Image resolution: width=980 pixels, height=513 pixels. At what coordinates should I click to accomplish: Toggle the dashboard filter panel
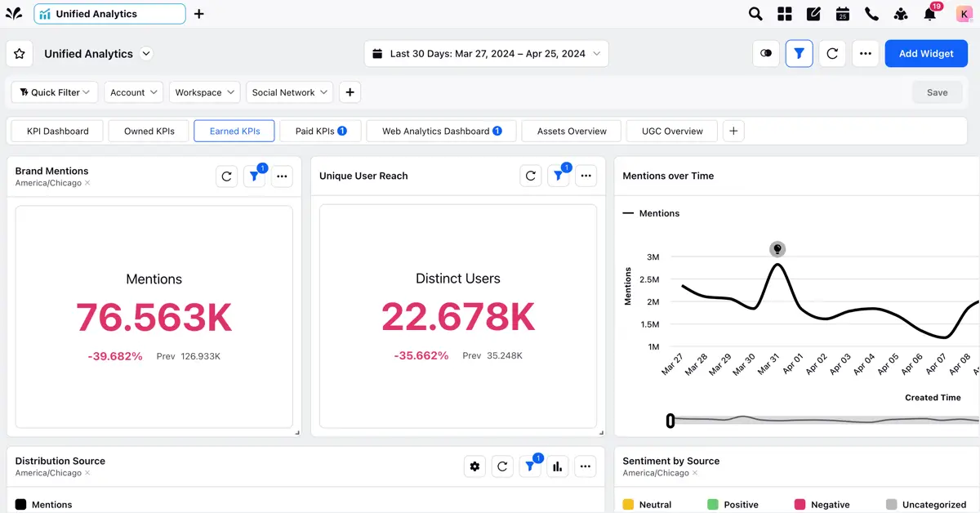coord(799,53)
